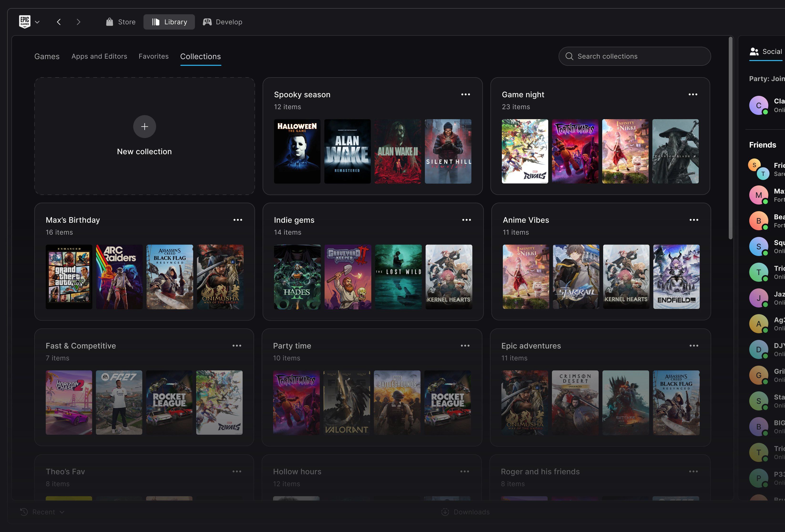The width and height of the screenshot is (785, 532).
Task: Open the Develop tab
Action: coord(223,22)
